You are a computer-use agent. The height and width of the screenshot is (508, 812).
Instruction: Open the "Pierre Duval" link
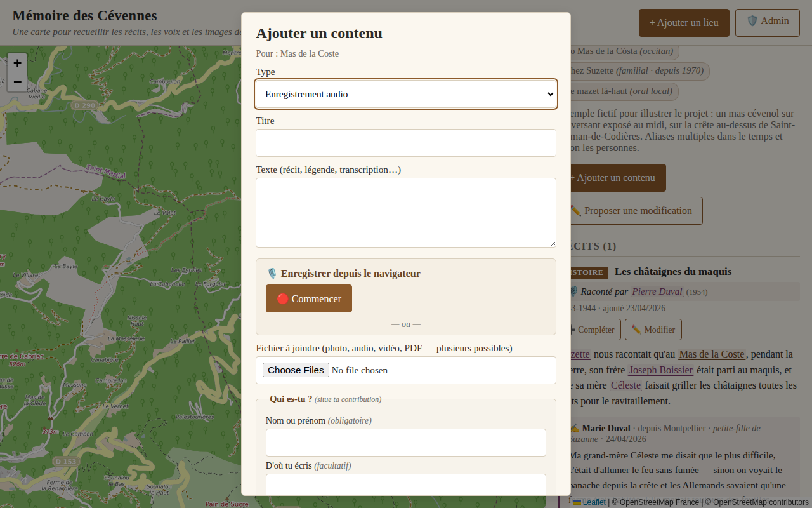(x=657, y=291)
